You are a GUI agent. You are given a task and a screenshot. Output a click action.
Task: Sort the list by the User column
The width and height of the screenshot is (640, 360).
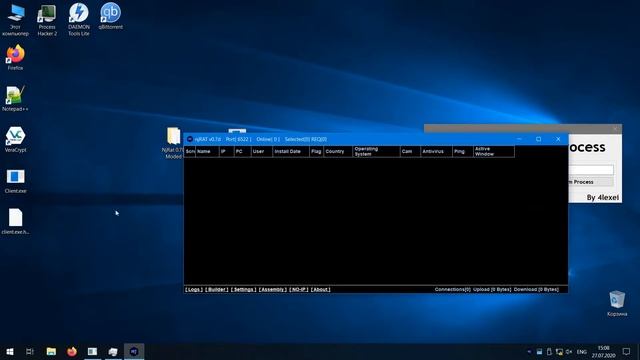click(262, 151)
